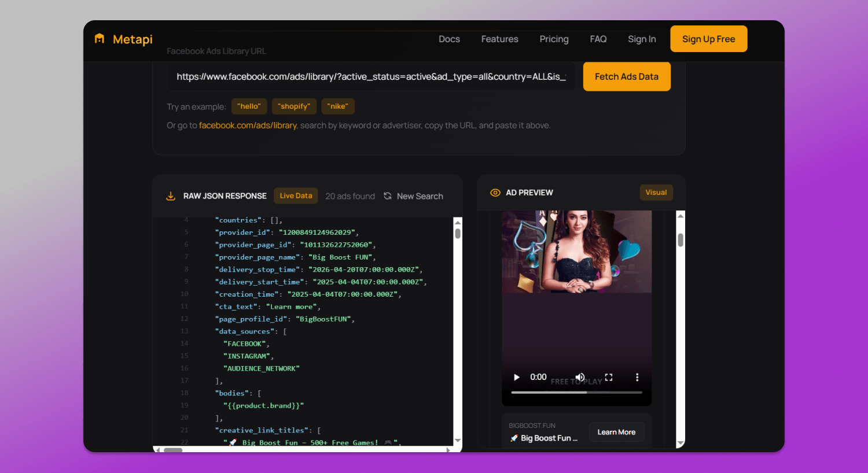This screenshot has height=473, width=868.
Task: Click the RAW JSON RESPONSE heading
Action: click(x=225, y=196)
